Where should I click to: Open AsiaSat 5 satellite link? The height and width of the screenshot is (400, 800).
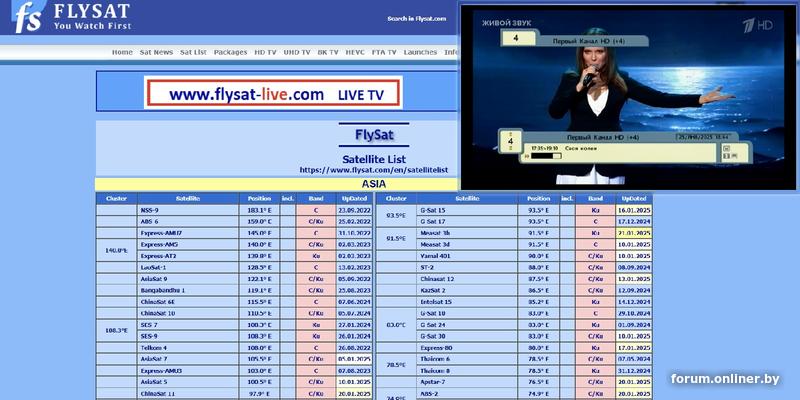coord(154,382)
